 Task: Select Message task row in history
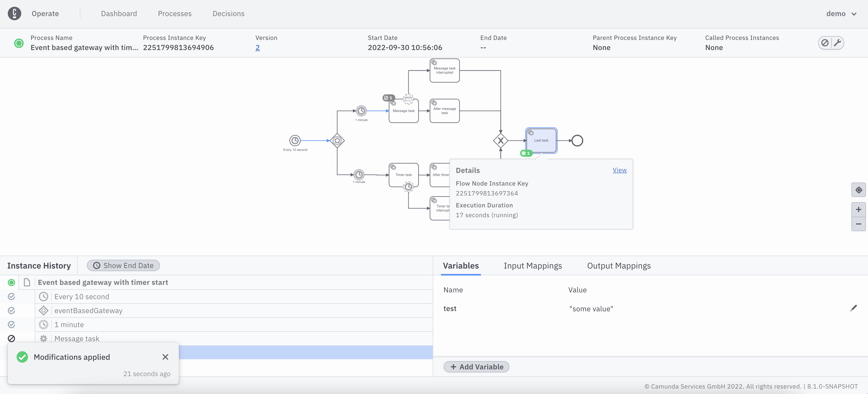point(77,339)
